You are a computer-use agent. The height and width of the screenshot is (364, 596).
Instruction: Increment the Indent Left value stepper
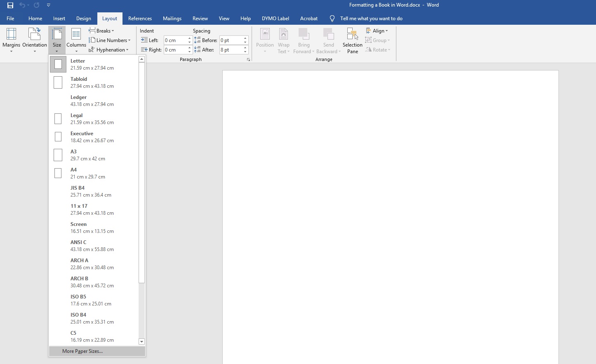tap(189, 38)
